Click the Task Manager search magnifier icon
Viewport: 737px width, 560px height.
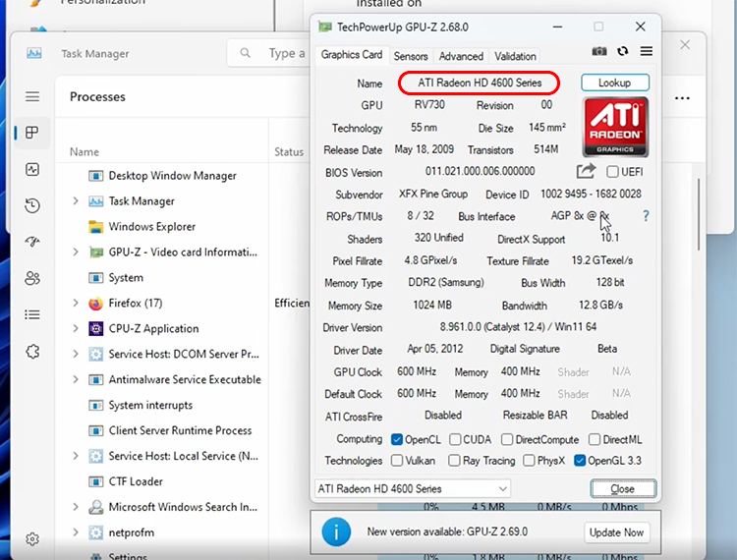[245, 53]
